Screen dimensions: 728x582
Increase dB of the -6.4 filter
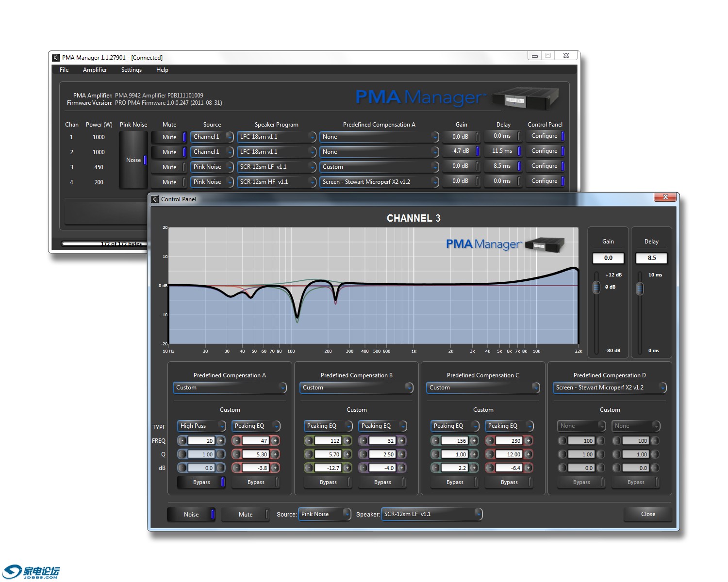529,468
